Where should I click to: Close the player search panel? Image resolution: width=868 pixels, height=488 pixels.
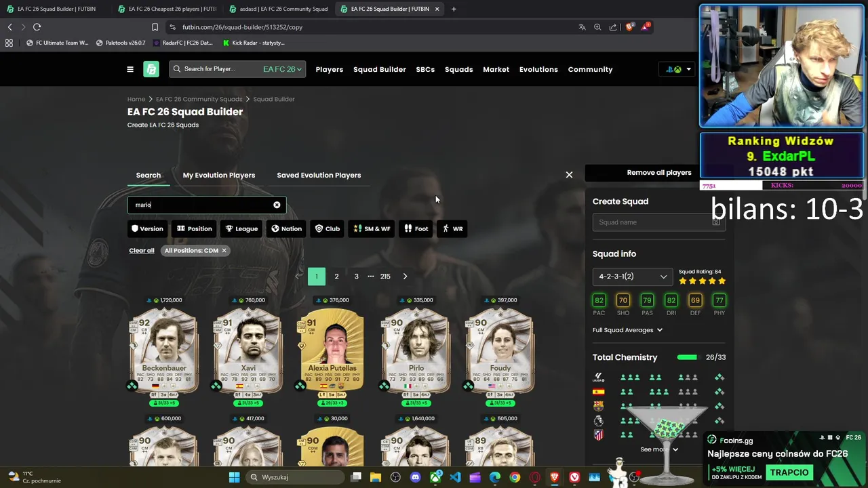click(569, 175)
